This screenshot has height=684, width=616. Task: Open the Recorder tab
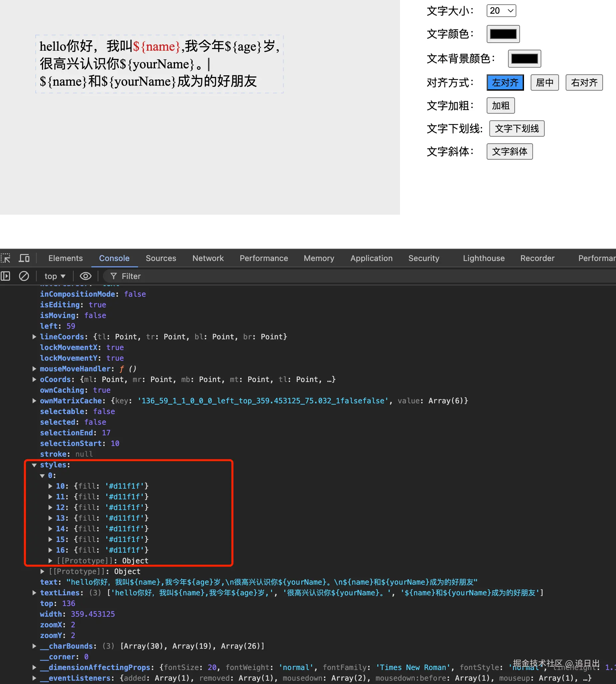(x=537, y=258)
